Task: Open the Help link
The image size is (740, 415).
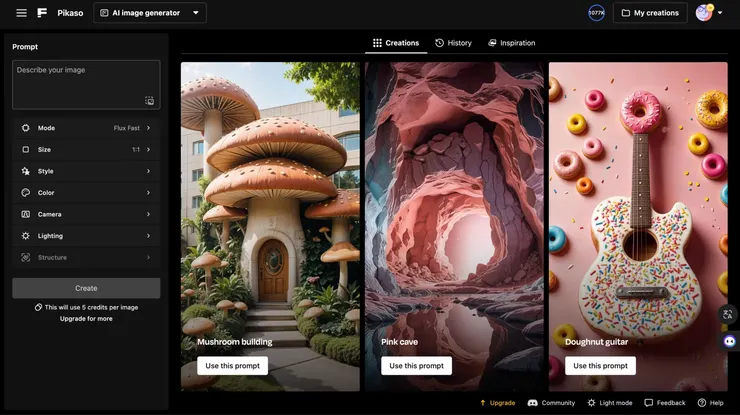Action: (x=710, y=403)
